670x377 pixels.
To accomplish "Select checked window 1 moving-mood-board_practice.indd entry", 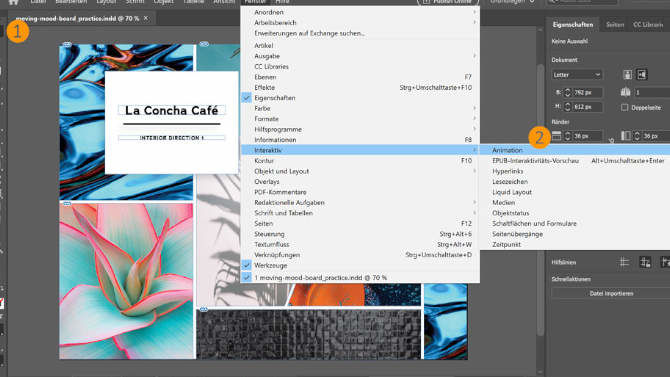I will (360, 278).
